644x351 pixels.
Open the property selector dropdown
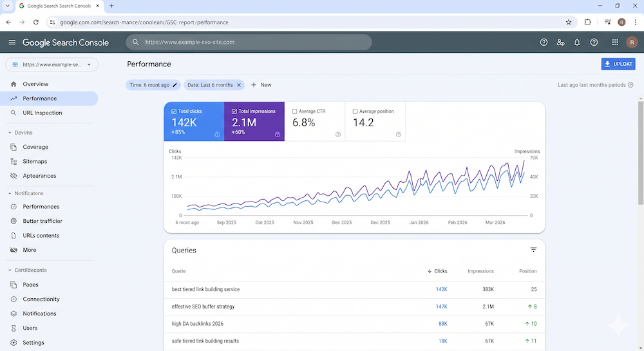(x=52, y=64)
